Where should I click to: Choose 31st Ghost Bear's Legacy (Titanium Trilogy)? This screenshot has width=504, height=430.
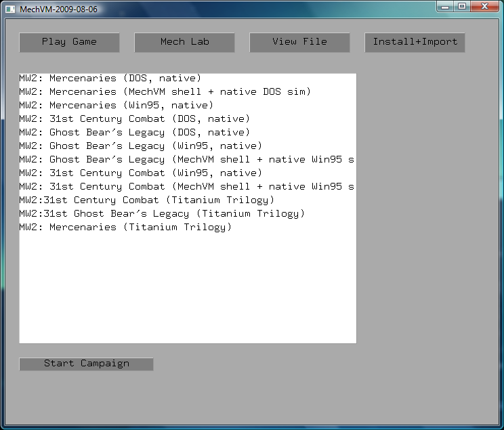point(162,214)
